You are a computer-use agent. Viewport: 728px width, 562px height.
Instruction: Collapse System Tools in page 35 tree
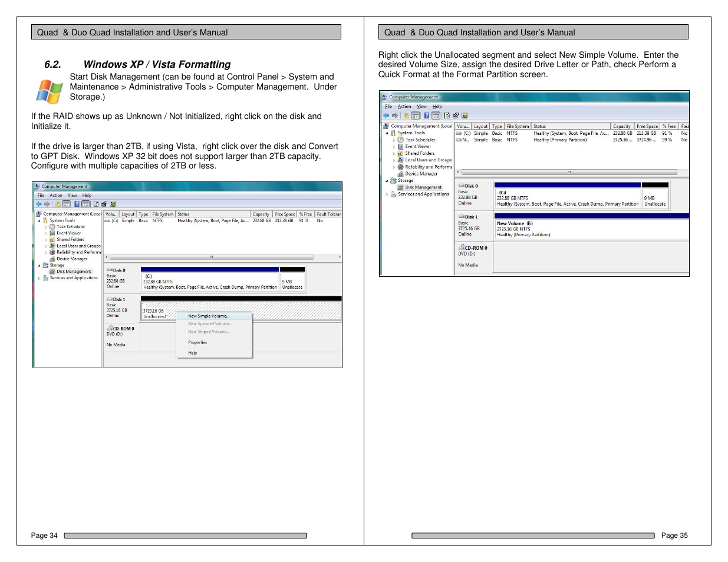[387, 133]
